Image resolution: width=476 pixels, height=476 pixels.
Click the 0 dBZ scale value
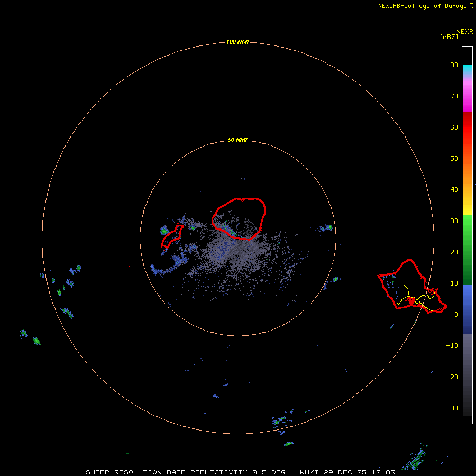(x=456, y=315)
